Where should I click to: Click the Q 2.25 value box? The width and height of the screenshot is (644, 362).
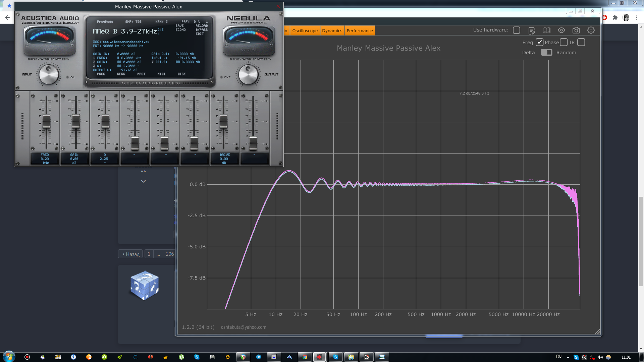[x=104, y=159]
